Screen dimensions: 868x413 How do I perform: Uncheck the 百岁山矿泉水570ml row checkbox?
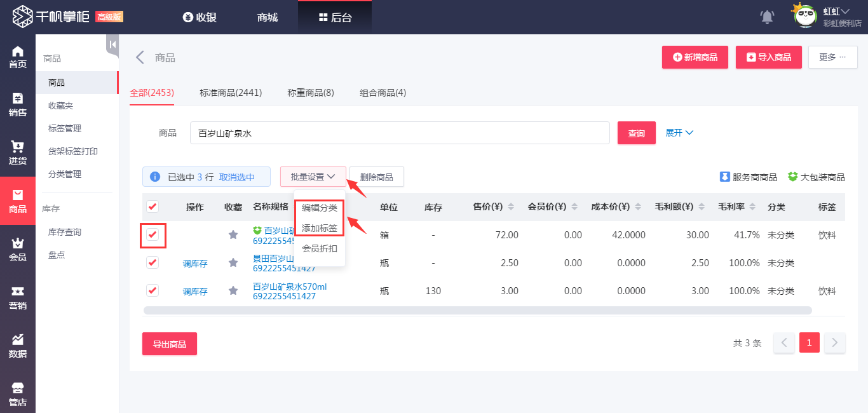tap(153, 291)
